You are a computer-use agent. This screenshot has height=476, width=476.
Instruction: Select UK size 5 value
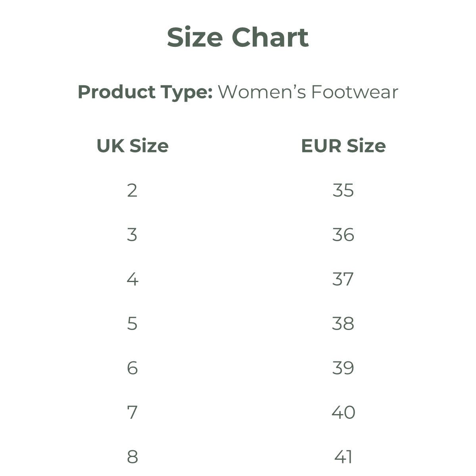point(132,324)
